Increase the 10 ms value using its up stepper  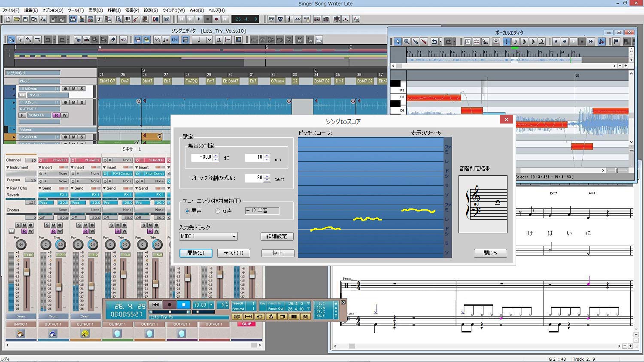coord(267,156)
